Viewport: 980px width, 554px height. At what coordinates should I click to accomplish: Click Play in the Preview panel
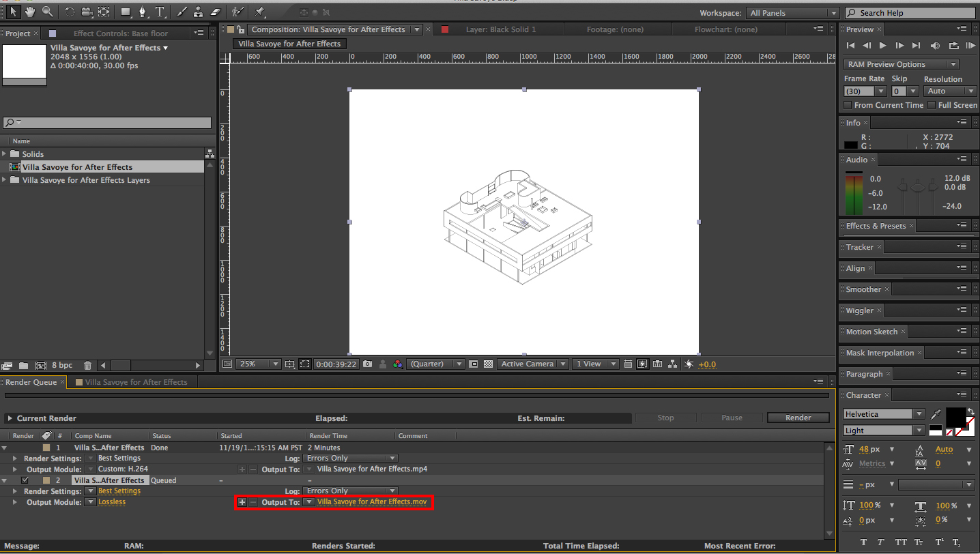point(883,45)
